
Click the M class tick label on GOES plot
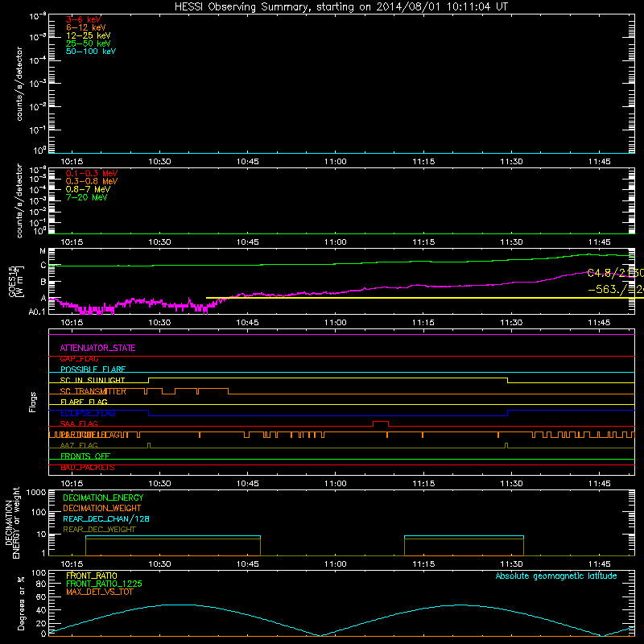point(43,251)
